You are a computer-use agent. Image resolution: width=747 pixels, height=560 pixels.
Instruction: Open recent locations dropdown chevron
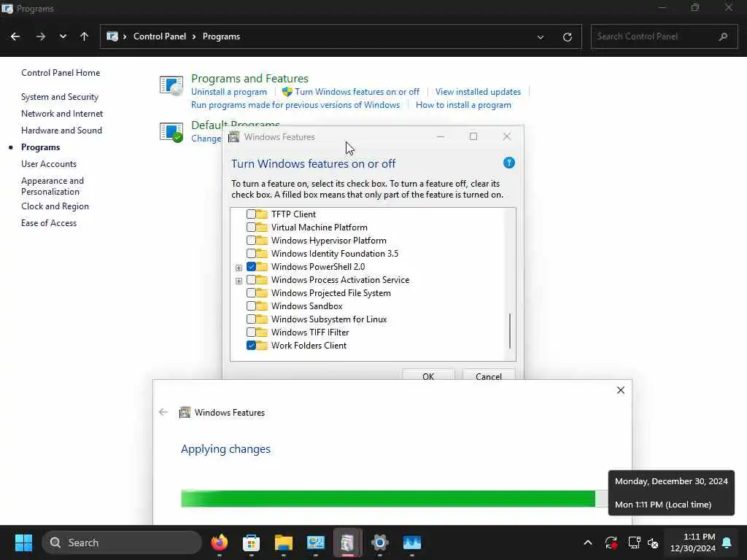click(x=63, y=36)
